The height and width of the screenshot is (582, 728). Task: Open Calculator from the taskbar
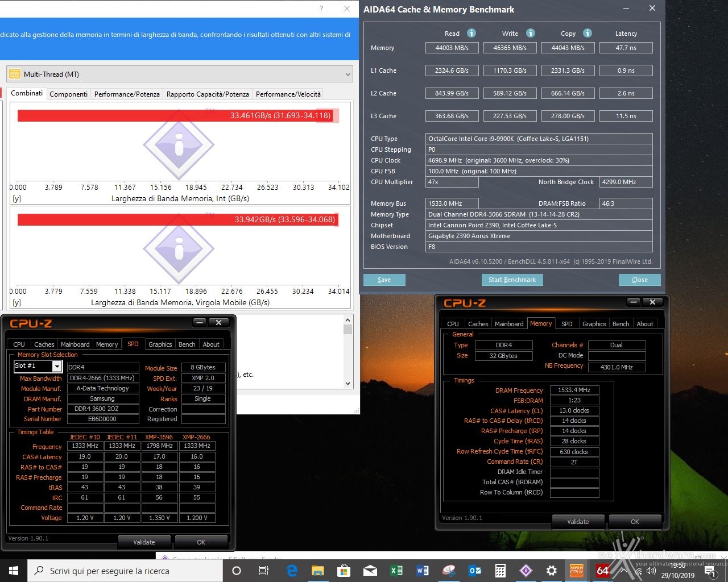coord(500,571)
